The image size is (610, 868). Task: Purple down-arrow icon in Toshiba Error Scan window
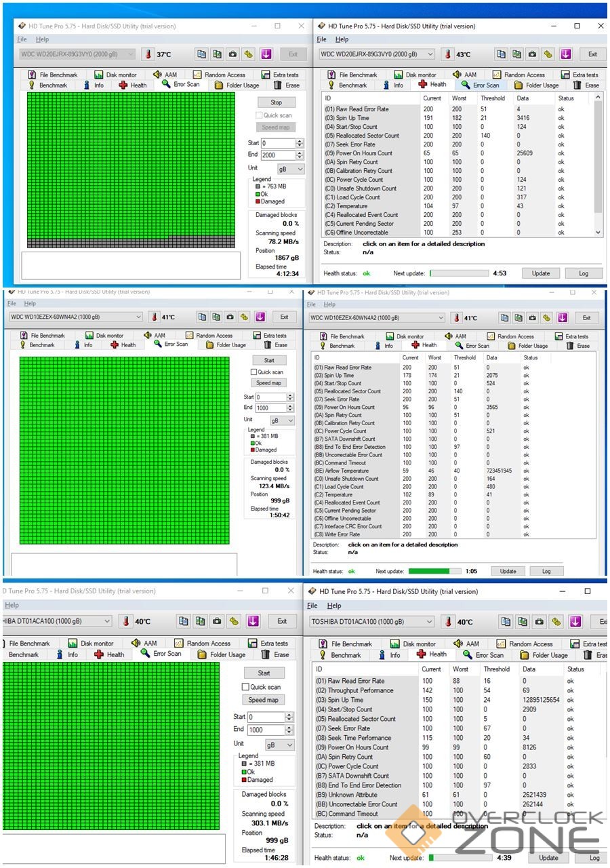coord(253,620)
